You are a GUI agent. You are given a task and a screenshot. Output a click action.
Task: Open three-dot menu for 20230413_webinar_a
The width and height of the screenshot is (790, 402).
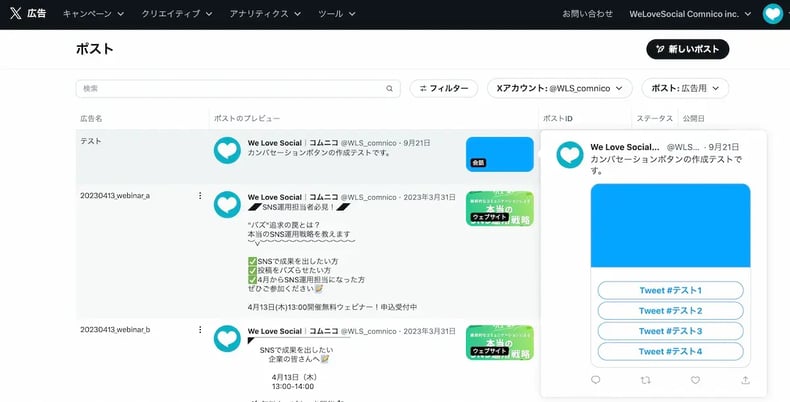pos(200,195)
